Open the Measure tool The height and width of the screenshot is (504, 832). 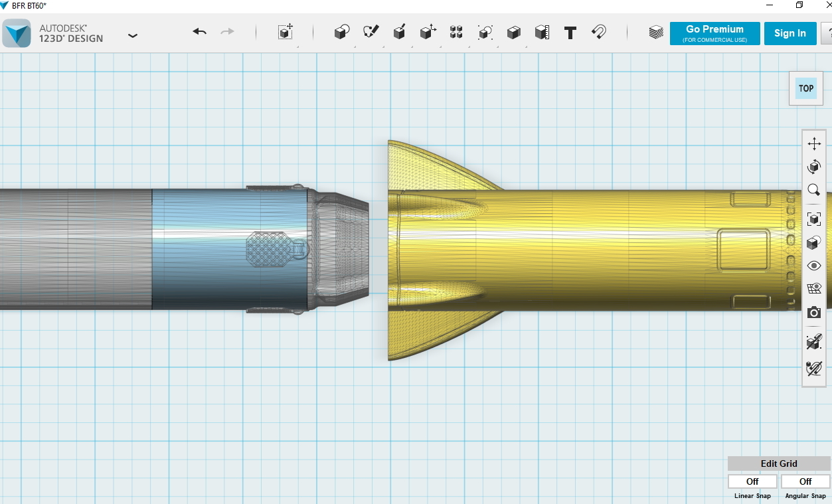point(542,32)
